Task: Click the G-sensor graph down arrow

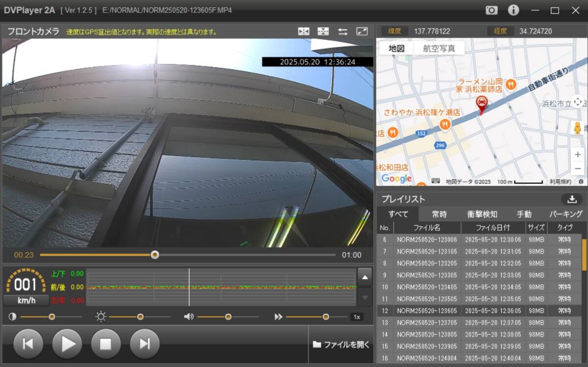Action: coord(365,297)
